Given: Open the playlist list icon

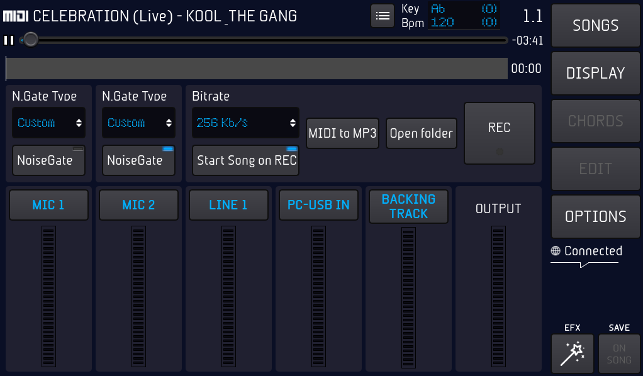Looking at the screenshot, I should (x=382, y=16).
